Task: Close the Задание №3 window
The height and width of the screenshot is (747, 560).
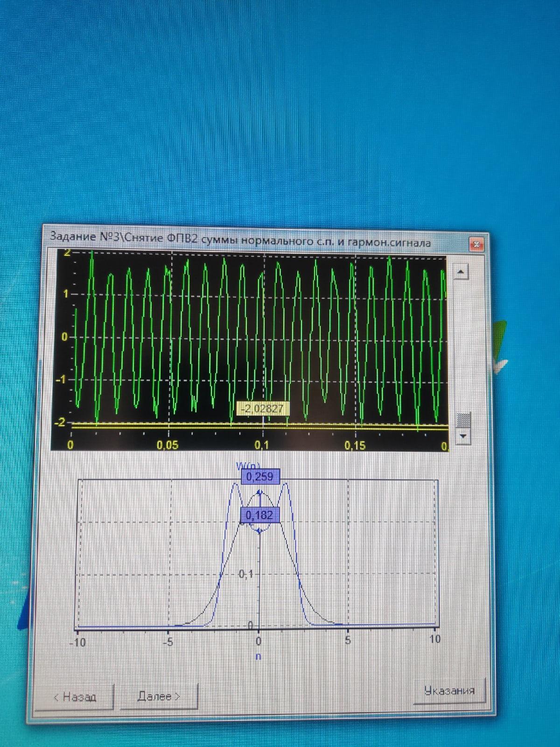Action: [x=476, y=244]
